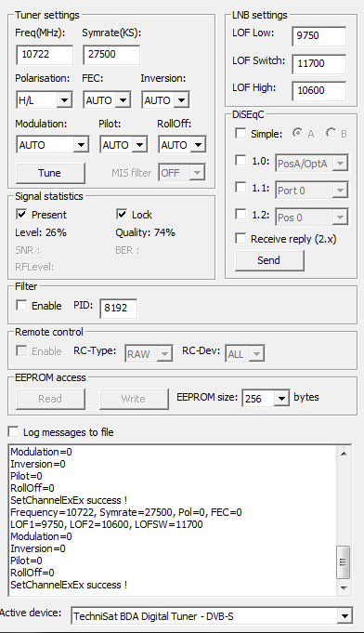This screenshot has height=633, width=364.
Task: Enable the DiSEqC 1.1 checkbox
Action: pyautogui.click(x=240, y=188)
